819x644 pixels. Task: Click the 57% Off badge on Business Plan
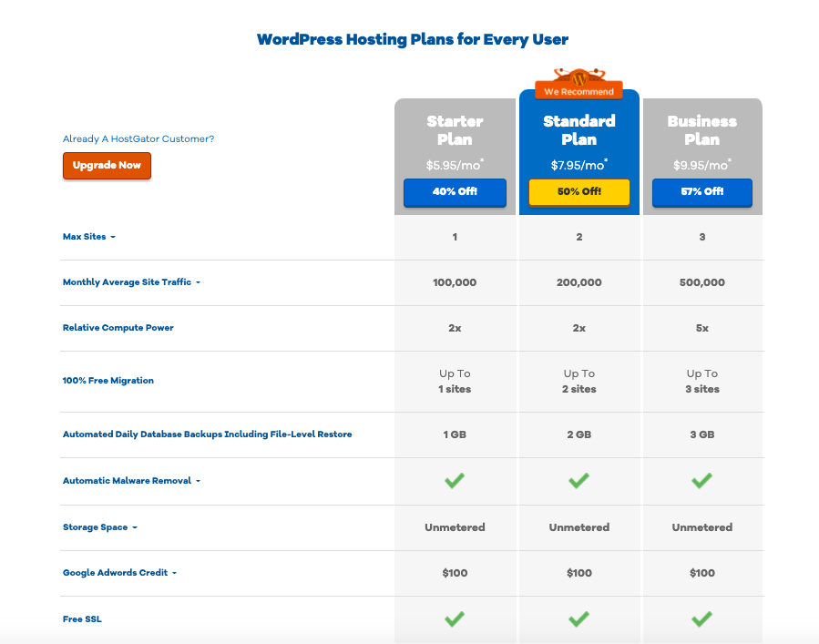701,192
